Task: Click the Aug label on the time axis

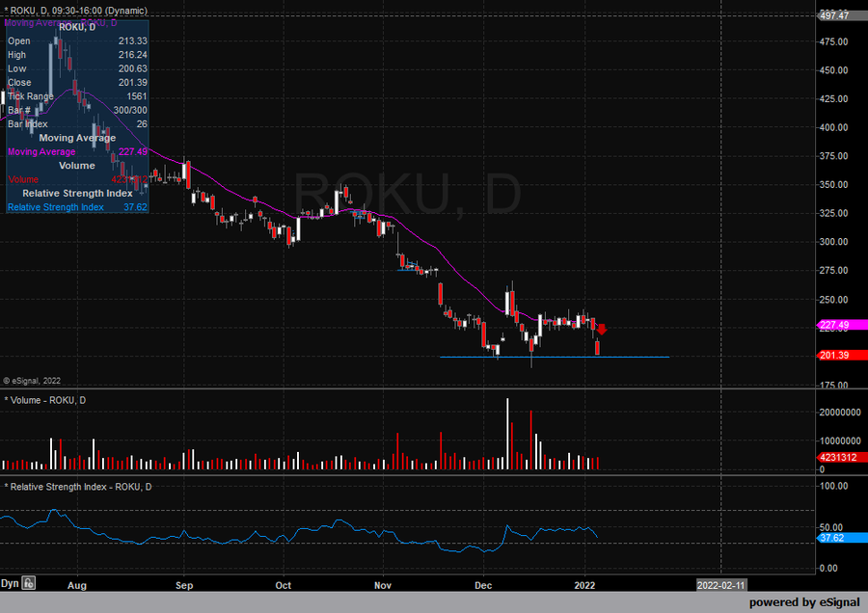Action: coord(77,585)
